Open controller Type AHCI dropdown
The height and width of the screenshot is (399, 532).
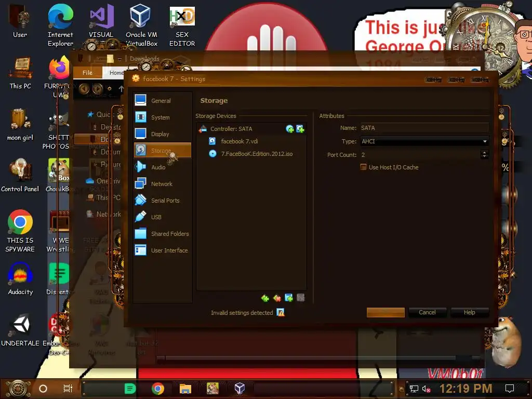coord(424,141)
